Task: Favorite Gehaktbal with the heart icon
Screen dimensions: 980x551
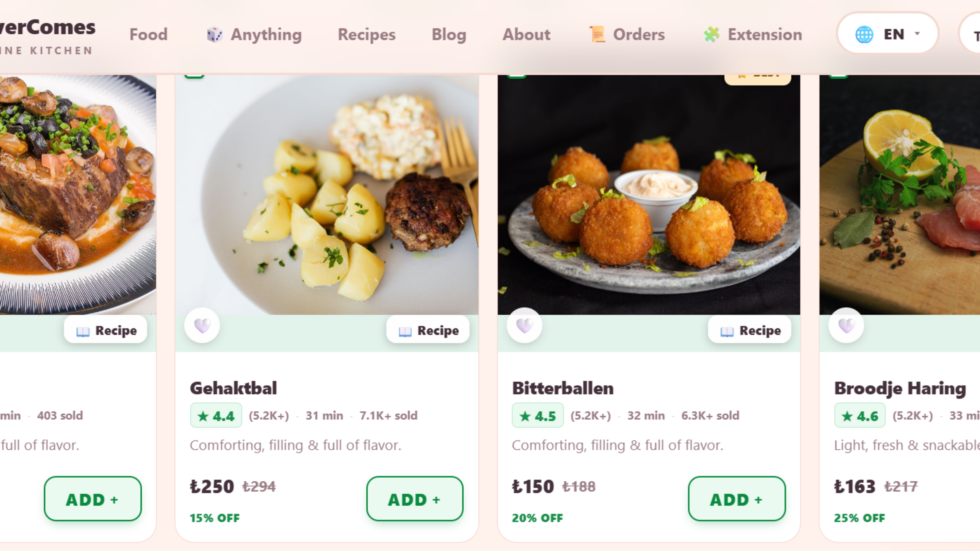Action: [202, 325]
